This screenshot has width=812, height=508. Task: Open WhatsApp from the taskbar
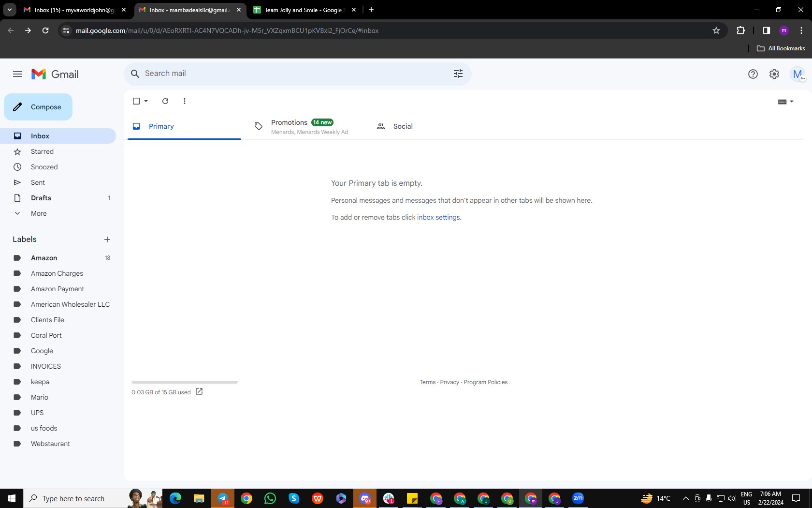coord(270,498)
